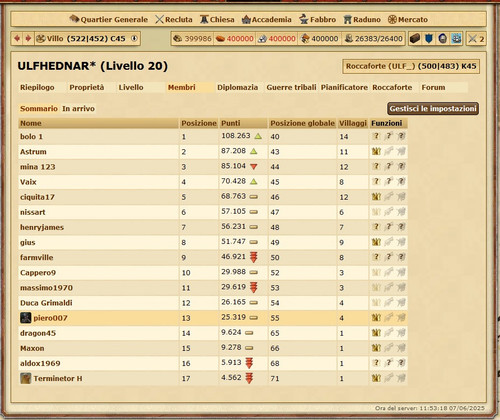Image resolution: width=500 pixels, height=420 pixels.
Task: Open player nissart profile
Action: [33, 212]
